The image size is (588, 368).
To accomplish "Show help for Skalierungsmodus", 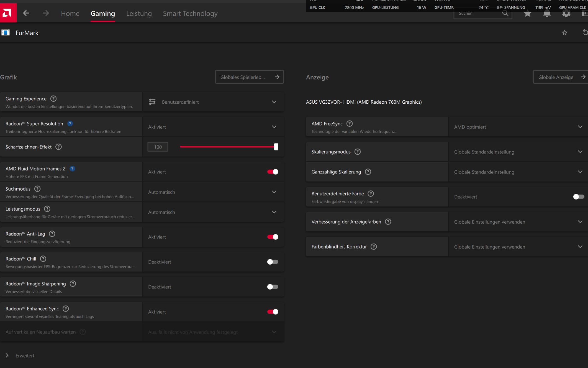I will [x=358, y=152].
